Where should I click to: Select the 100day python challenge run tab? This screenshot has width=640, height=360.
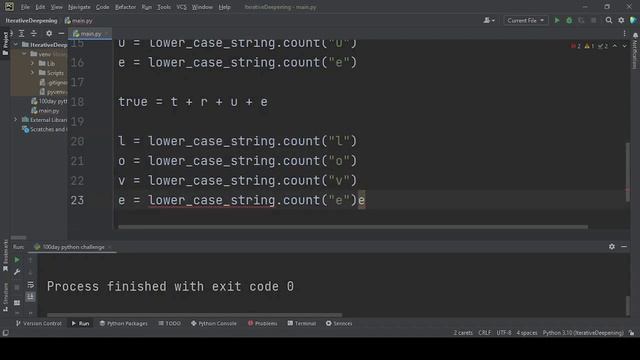coord(73,247)
